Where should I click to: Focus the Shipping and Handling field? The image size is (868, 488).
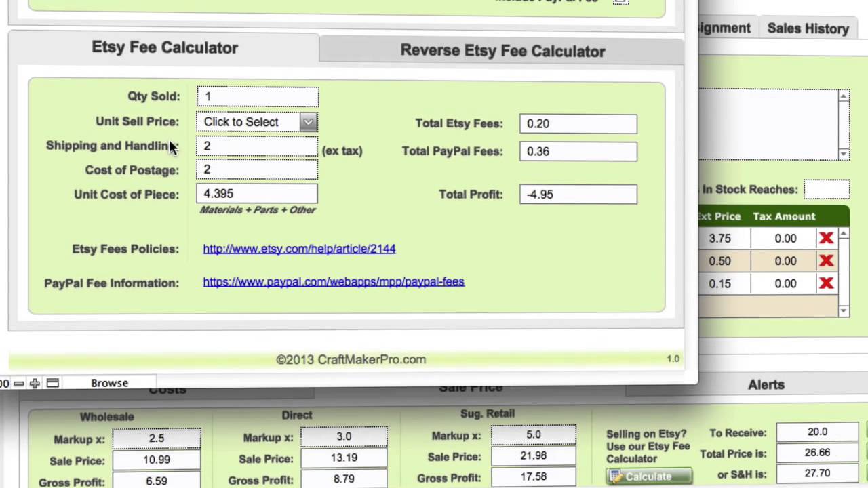tap(257, 146)
